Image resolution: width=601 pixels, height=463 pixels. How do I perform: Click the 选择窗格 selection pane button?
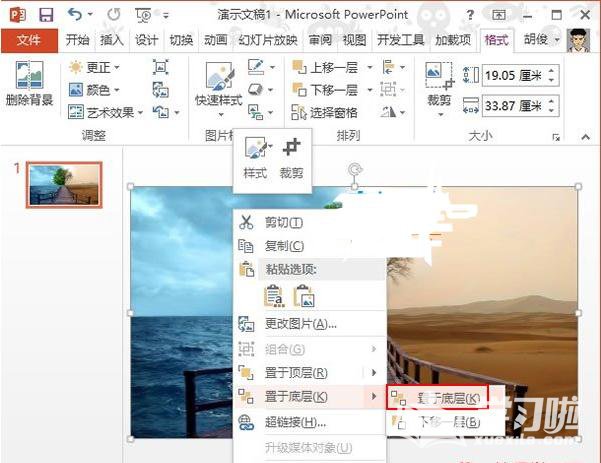tap(324, 112)
